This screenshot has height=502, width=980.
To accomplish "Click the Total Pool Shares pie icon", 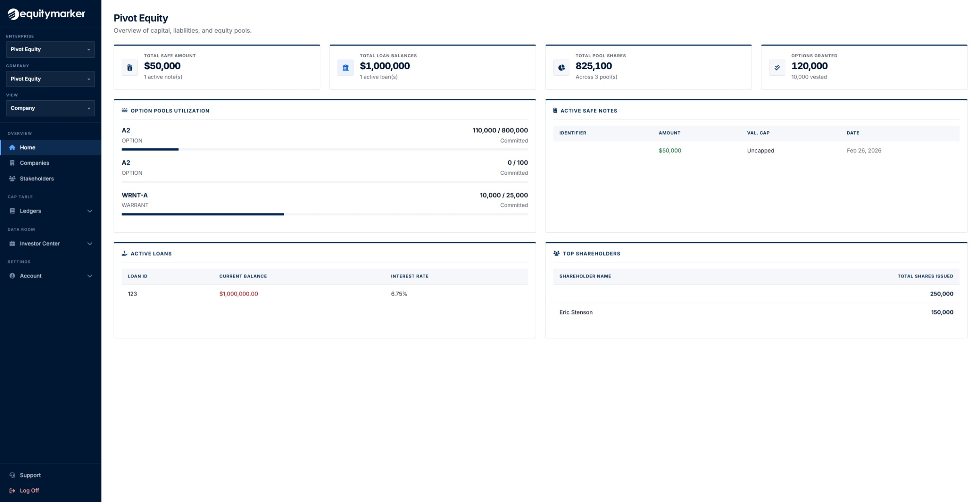I will pyautogui.click(x=561, y=68).
